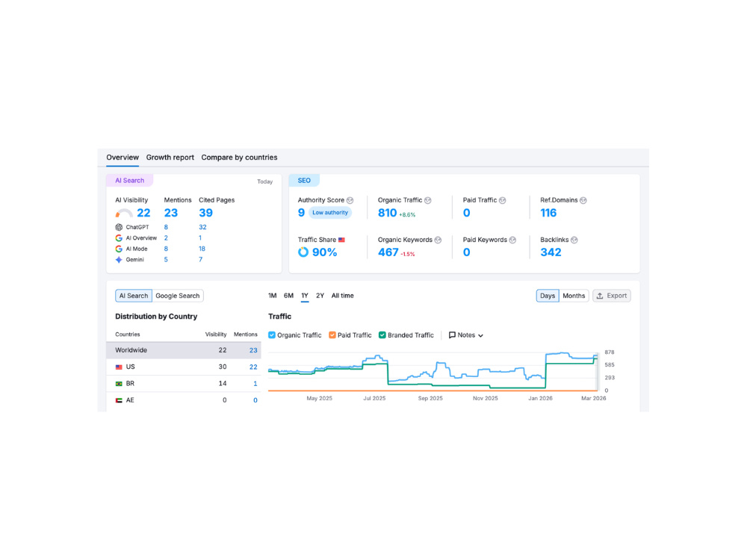Viewport: 747px width, 560px height.
Task: Click the Paid Keywords info icon
Action: pyautogui.click(x=512, y=240)
